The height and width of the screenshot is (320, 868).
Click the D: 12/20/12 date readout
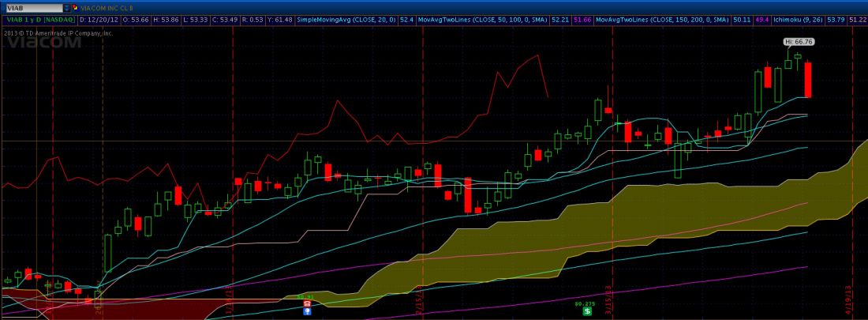point(88,17)
